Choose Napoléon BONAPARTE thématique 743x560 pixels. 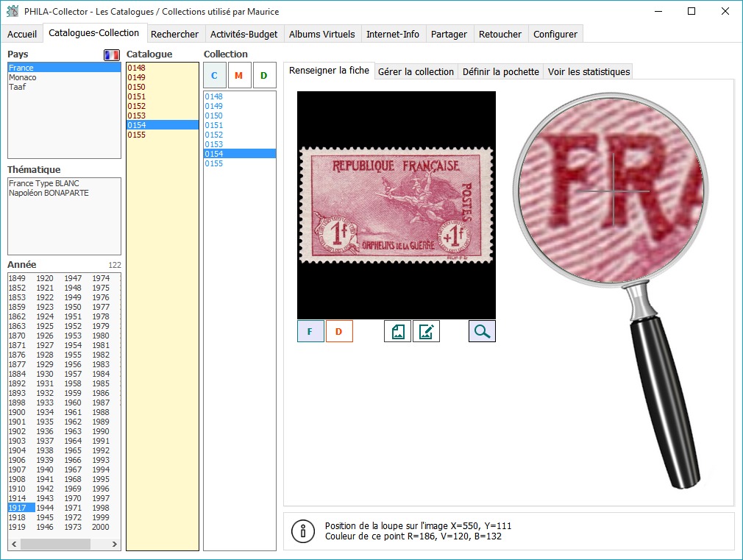[65, 193]
